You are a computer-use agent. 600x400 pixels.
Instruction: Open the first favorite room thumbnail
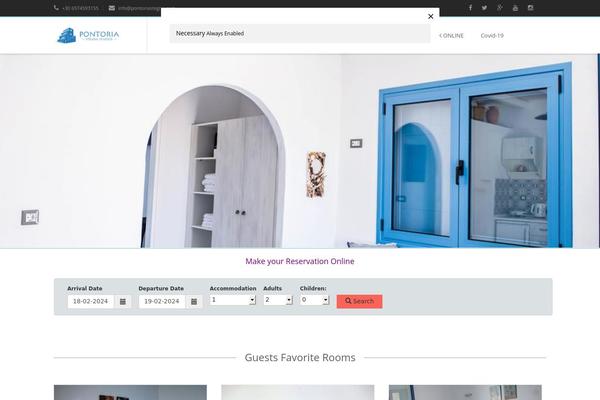coord(130,392)
